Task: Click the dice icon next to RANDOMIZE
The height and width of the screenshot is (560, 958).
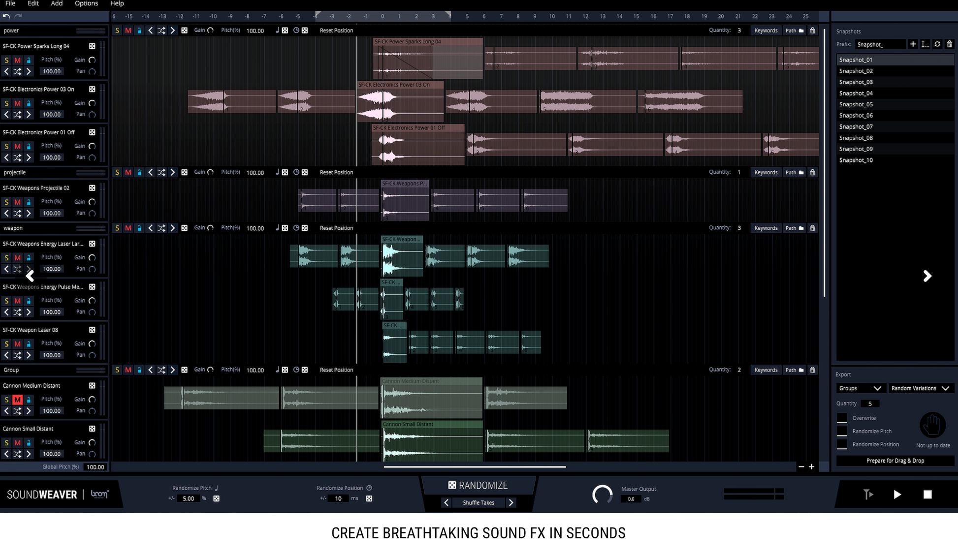Action: pos(451,485)
